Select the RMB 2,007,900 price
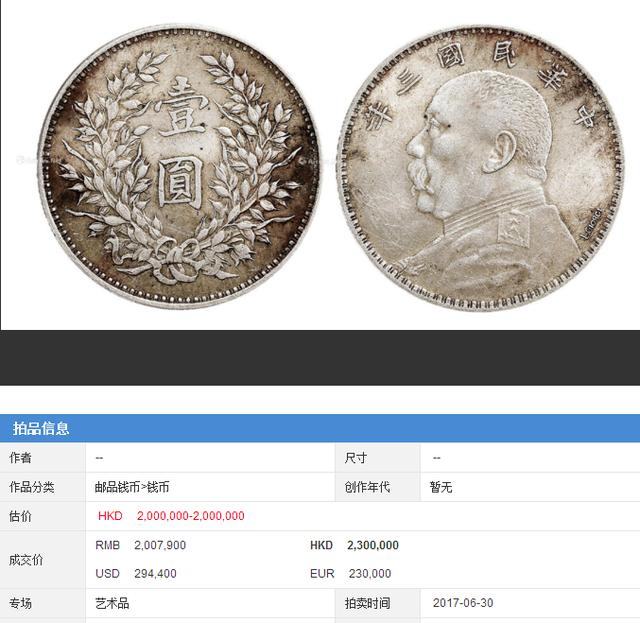 pos(140,545)
